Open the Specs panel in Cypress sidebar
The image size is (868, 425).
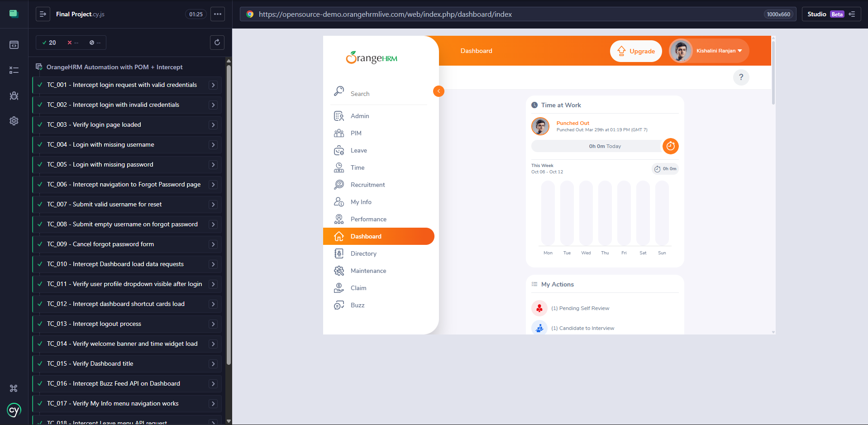coord(14,45)
